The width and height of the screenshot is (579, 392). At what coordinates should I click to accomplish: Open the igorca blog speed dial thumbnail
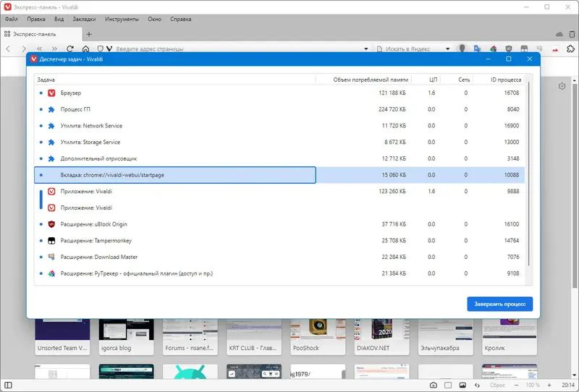[126, 337]
